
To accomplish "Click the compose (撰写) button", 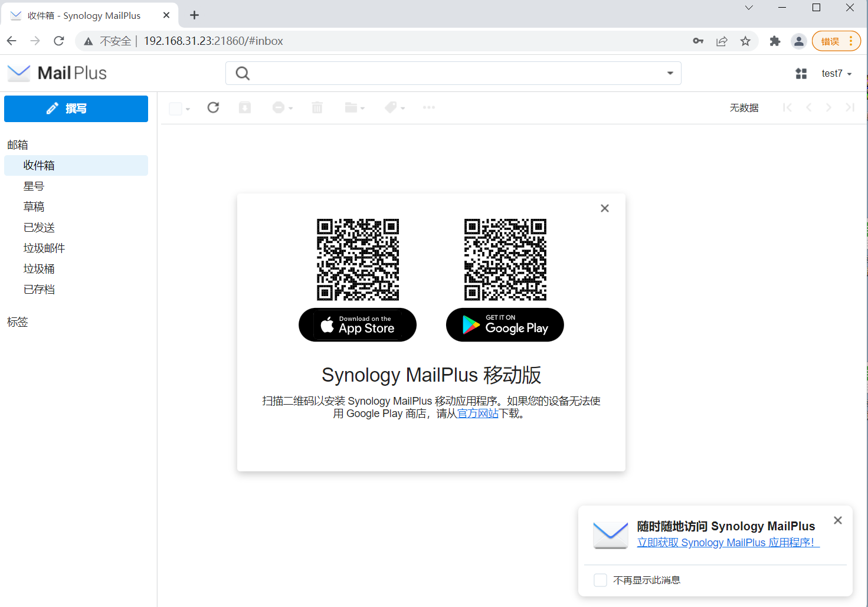I will point(76,109).
